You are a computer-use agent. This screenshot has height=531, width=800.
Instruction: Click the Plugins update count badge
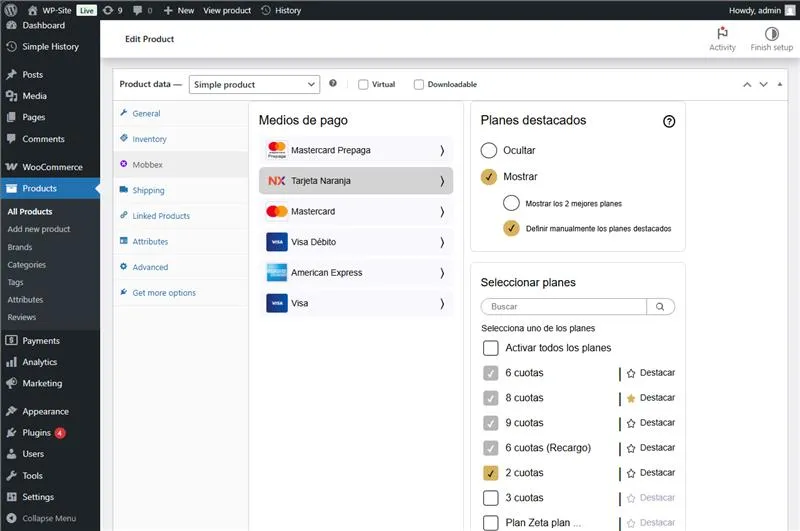60,433
